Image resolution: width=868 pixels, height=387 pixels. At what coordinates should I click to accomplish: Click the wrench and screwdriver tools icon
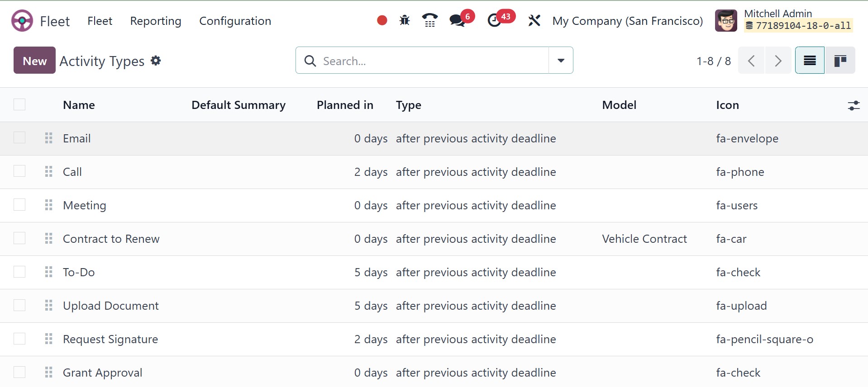pyautogui.click(x=534, y=20)
